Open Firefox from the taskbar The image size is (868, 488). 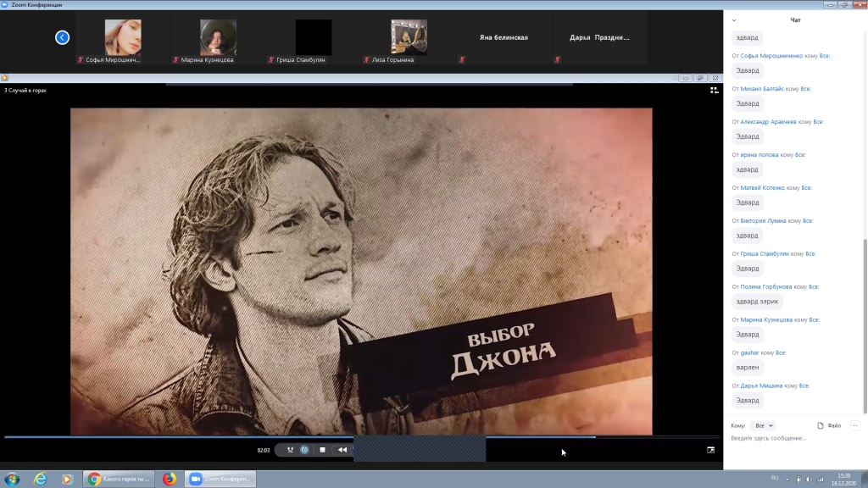170,480
